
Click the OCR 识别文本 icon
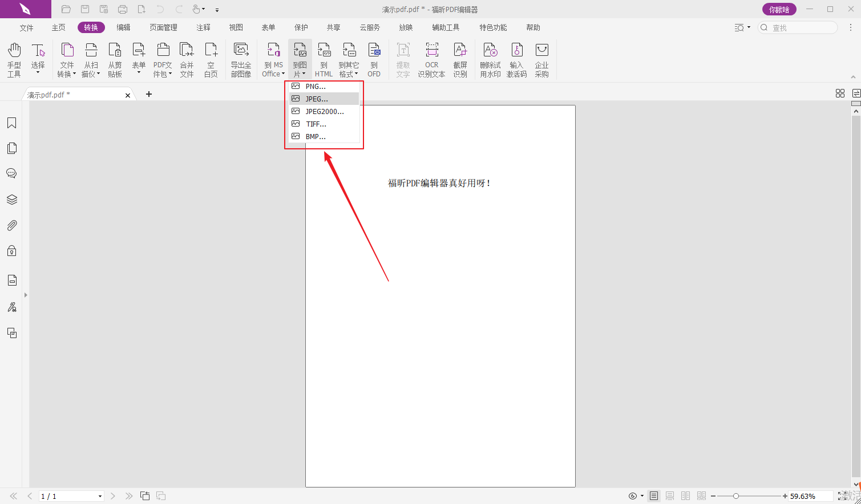431,59
